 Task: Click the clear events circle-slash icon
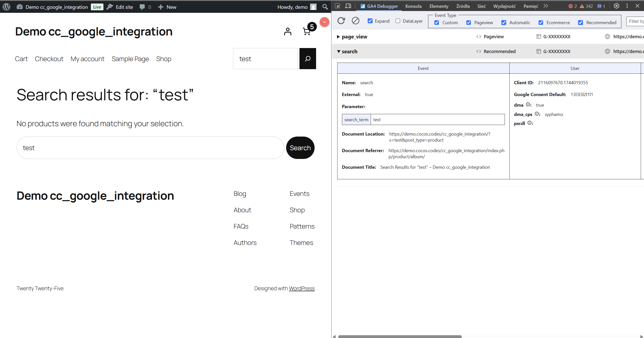[355, 21]
